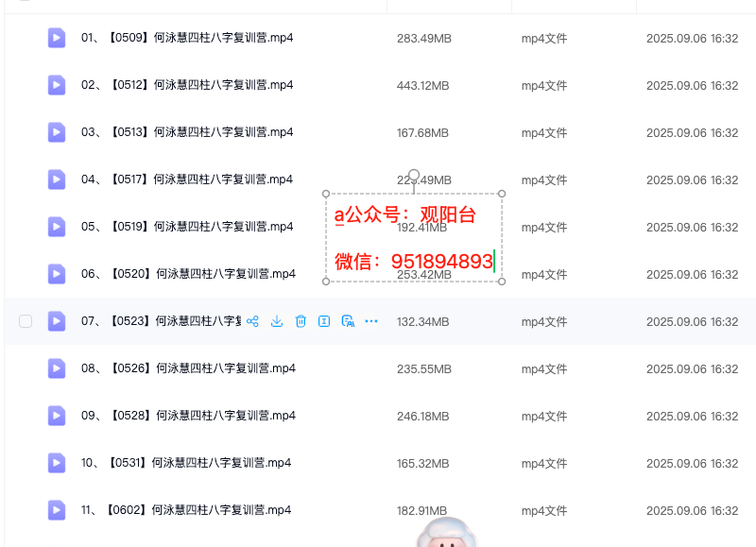The height and width of the screenshot is (547, 756).
Task: Click the video icon of file 01 [0509]
Action: pyautogui.click(x=57, y=38)
